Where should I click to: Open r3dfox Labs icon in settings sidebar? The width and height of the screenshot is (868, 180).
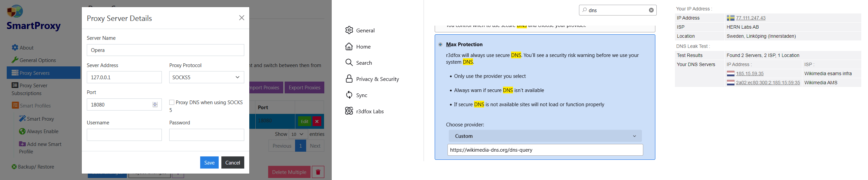pyautogui.click(x=349, y=111)
